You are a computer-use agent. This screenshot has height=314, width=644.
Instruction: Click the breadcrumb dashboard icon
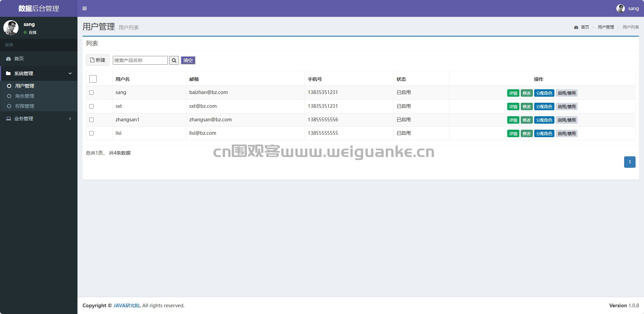576,27
